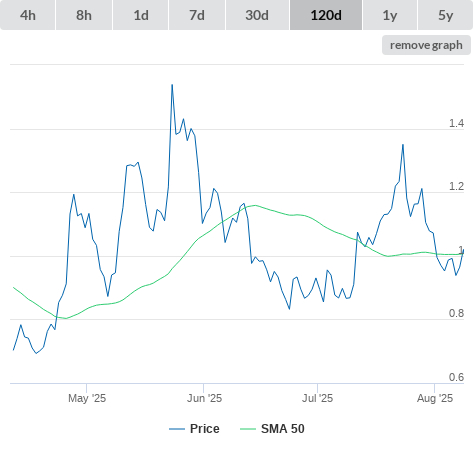Click the Jun '25 axis label

[x=204, y=398]
